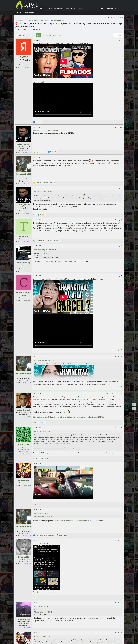138x644 pixels.
Task: Play the Hanncitaa YouTube embed
Action: tap(63, 297)
